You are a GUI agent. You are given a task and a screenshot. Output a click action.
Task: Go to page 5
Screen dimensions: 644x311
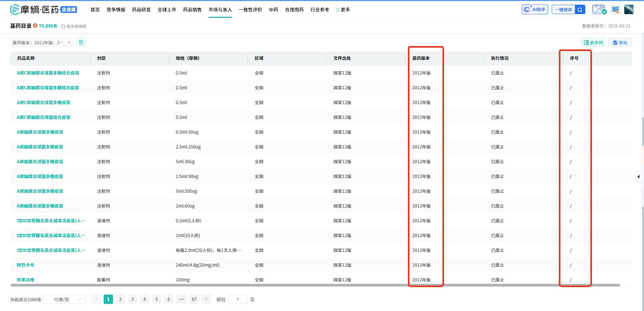pyautogui.click(x=157, y=299)
